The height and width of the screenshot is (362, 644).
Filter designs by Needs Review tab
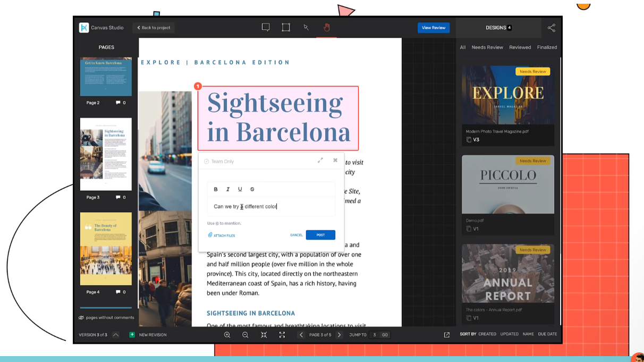(x=487, y=47)
